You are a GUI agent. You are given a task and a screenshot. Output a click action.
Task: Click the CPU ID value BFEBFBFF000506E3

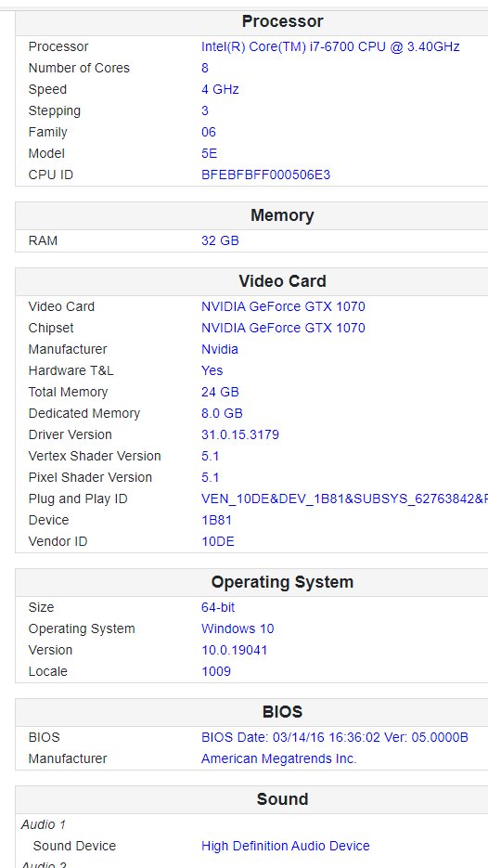pos(265,175)
